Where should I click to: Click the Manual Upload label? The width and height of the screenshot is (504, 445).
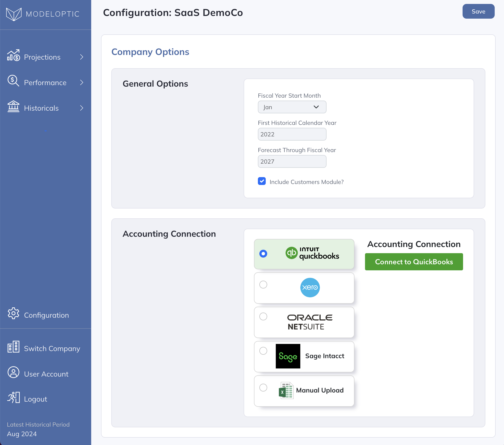click(320, 390)
